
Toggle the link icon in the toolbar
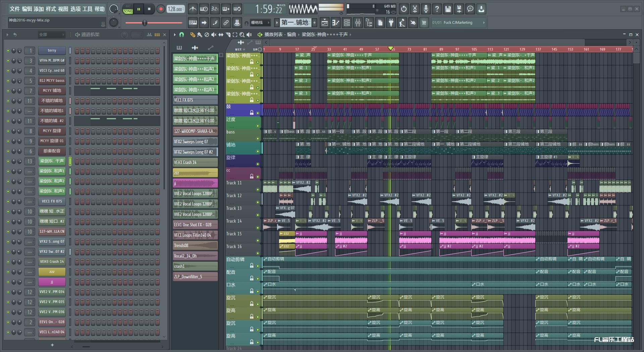(226, 23)
